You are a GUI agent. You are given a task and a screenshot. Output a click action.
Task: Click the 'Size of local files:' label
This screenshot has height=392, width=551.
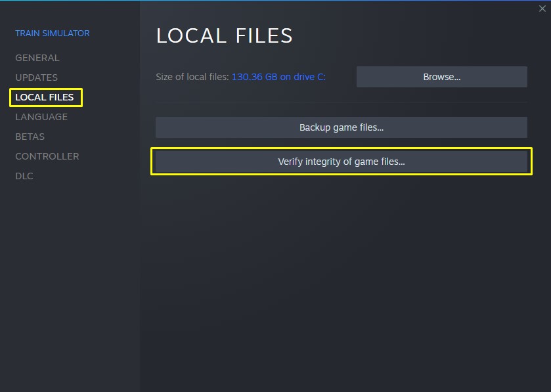click(x=192, y=77)
